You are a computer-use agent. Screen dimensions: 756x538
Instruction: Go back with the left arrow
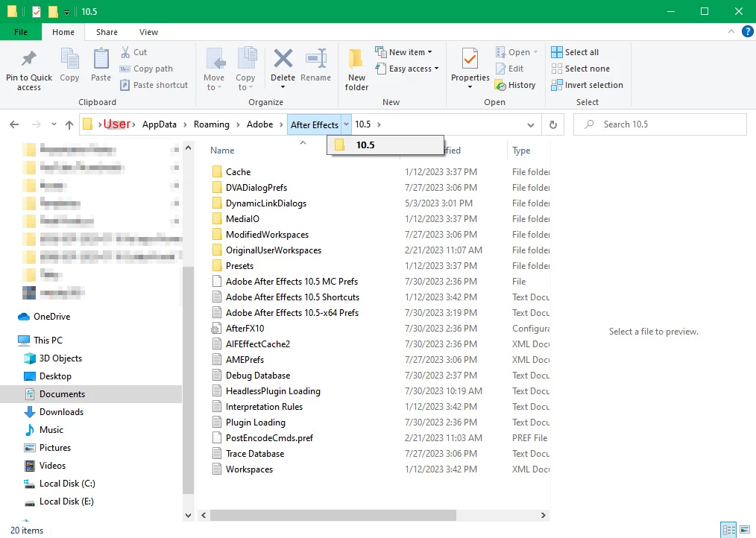click(14, 124)
